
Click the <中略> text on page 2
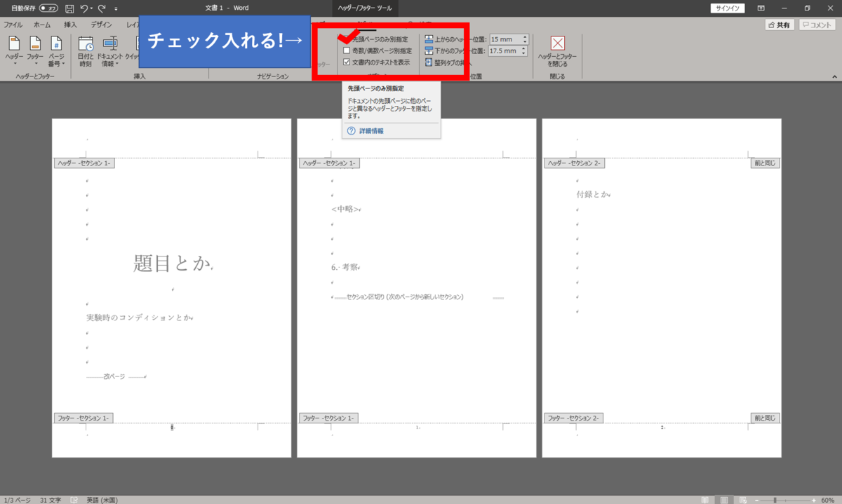[345, 209]
